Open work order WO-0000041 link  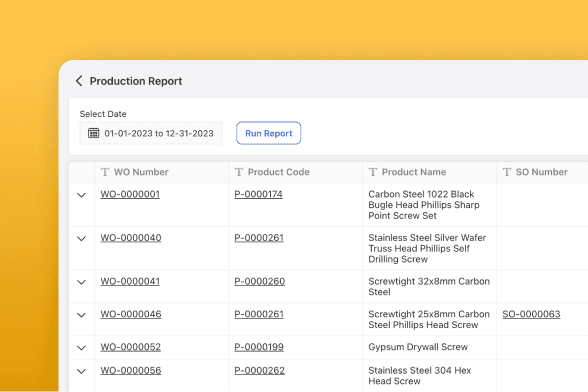point(130,281)
